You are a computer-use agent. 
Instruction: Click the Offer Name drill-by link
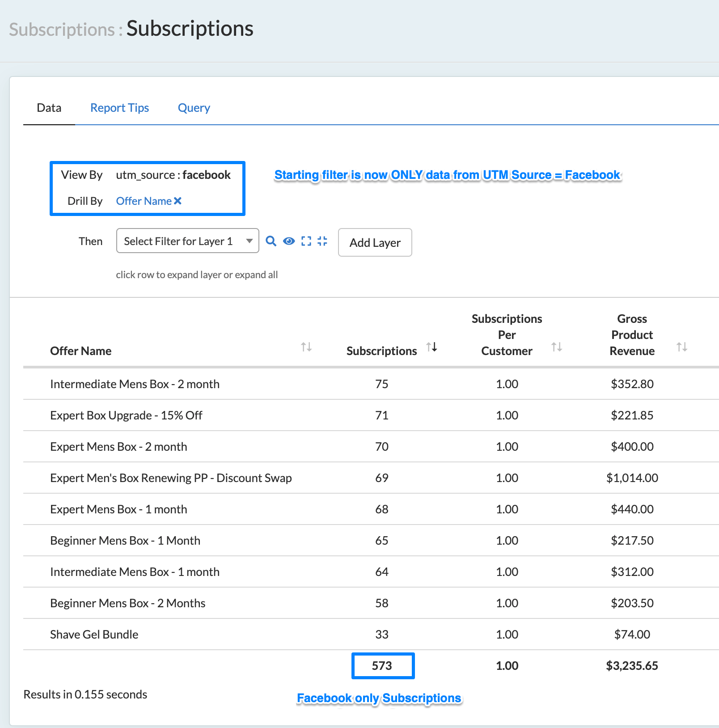(x=144, y=201)
